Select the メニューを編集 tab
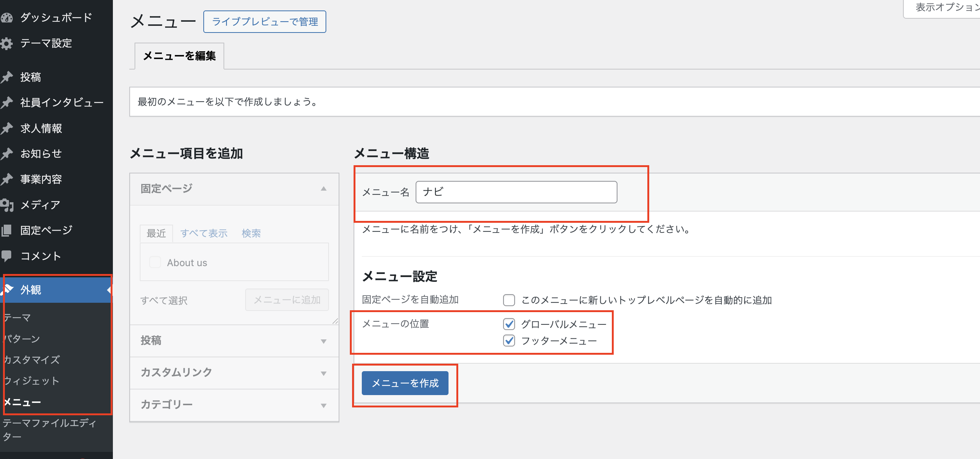Screen dimensions: 980x459 coord(179,56)
